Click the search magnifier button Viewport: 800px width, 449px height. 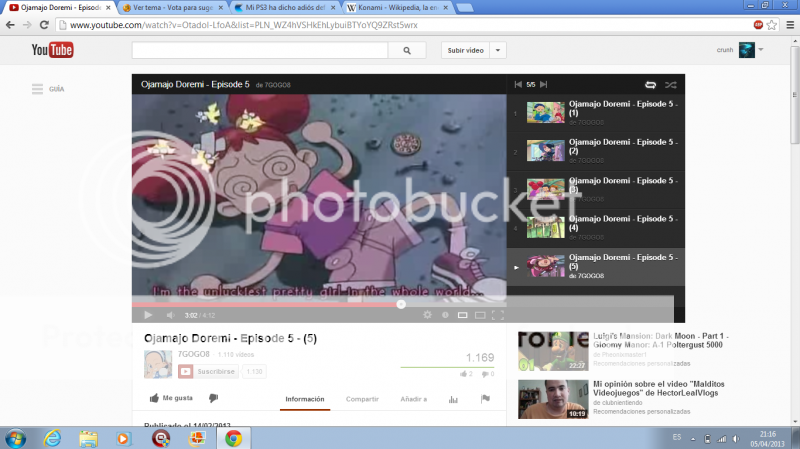407,51
